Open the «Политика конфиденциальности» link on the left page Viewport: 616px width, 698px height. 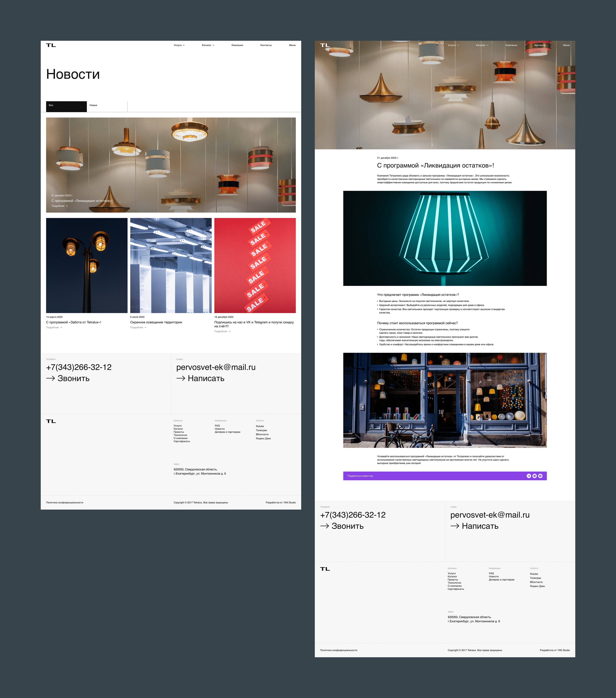64,502
